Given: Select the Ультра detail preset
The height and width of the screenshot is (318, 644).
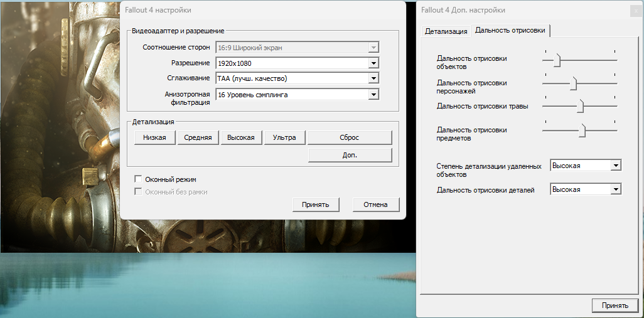Looking at the screenshot, I should [x=284, y=137].
